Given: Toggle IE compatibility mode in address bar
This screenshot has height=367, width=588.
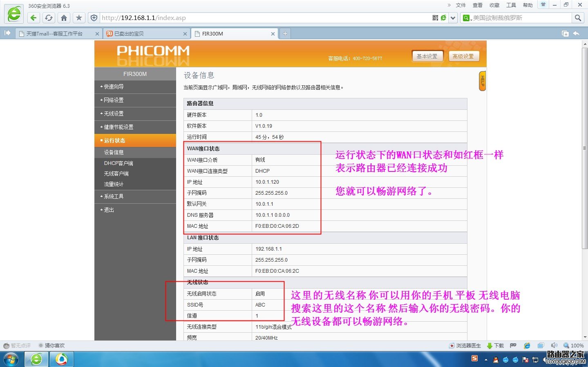Looking at the screenshot, I should pyautogui.click(x=444, y=18).
